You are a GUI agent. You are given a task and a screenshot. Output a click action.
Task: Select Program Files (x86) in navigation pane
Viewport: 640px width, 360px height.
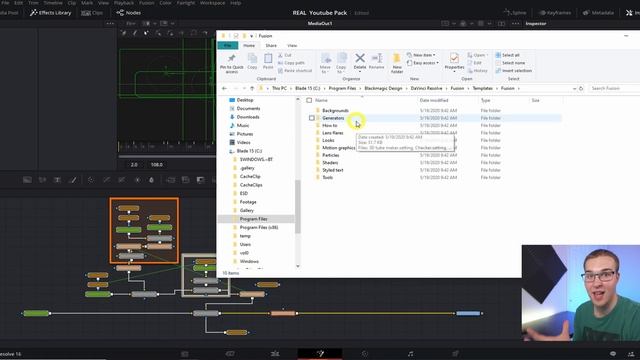coord(259,227)
